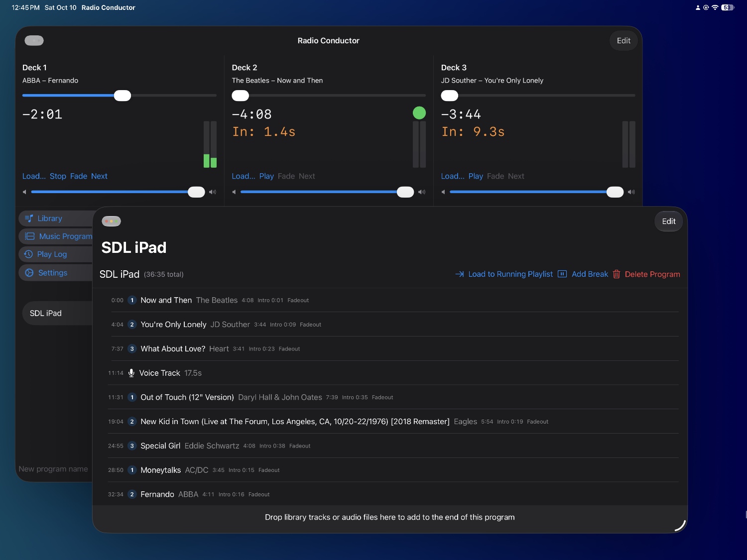Click the Play Log clock icon
Image resolution: width=747 pixels, height=560 pixels.
click(x=28, y=254)
